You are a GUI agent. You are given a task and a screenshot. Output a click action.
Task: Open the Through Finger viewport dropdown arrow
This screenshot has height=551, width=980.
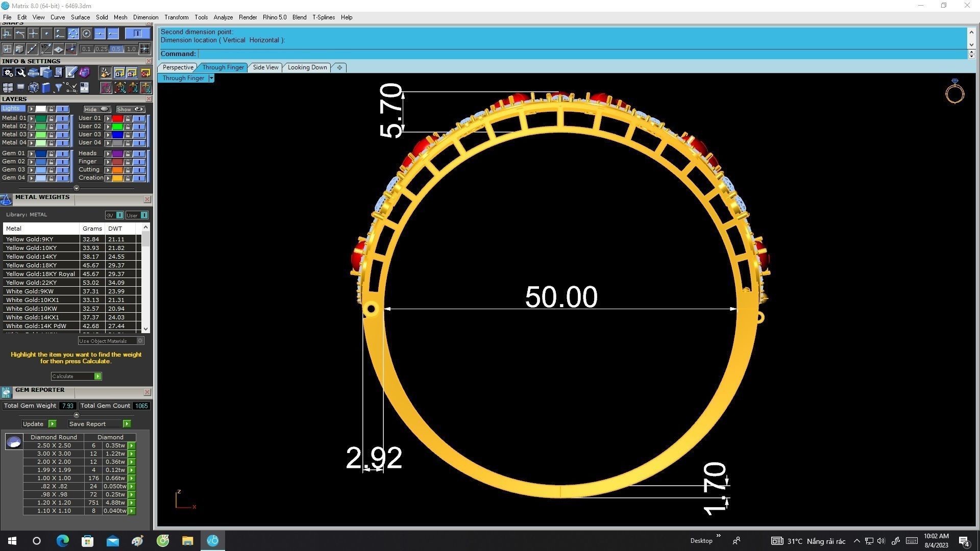[211, 78]
